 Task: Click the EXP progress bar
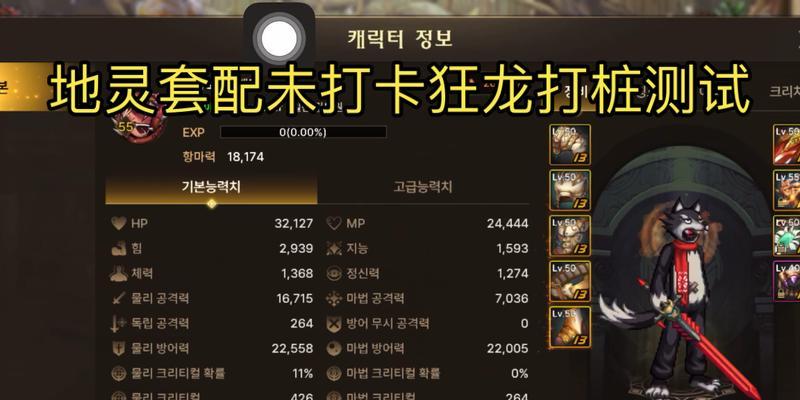[x=303, y=132]
